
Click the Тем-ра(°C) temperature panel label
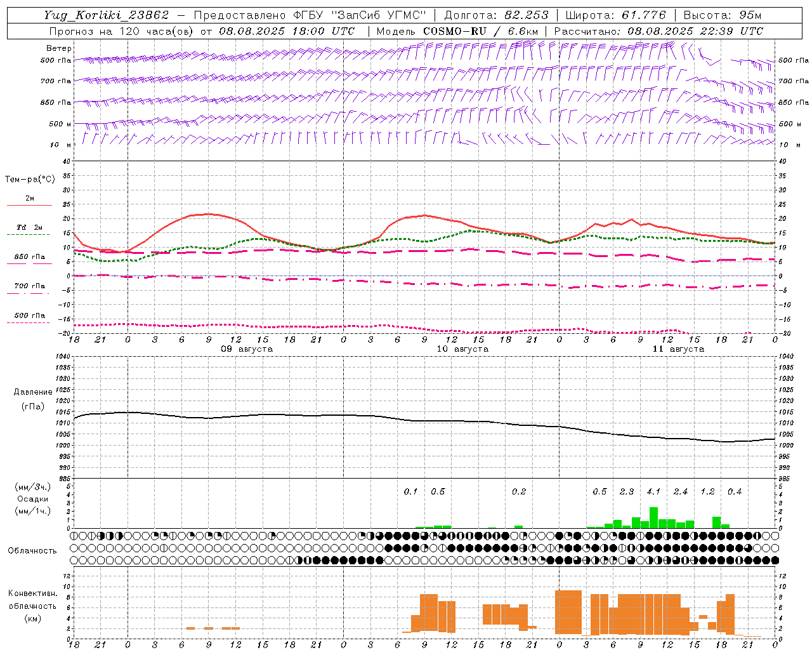click(x=30, y=180)
